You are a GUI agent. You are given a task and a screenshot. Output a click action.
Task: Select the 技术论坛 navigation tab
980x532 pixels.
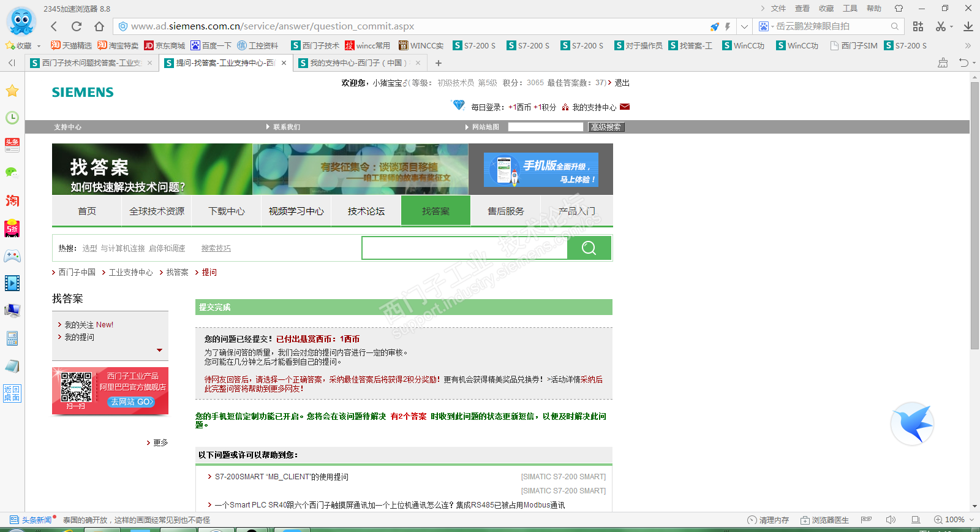pos(366,211)
